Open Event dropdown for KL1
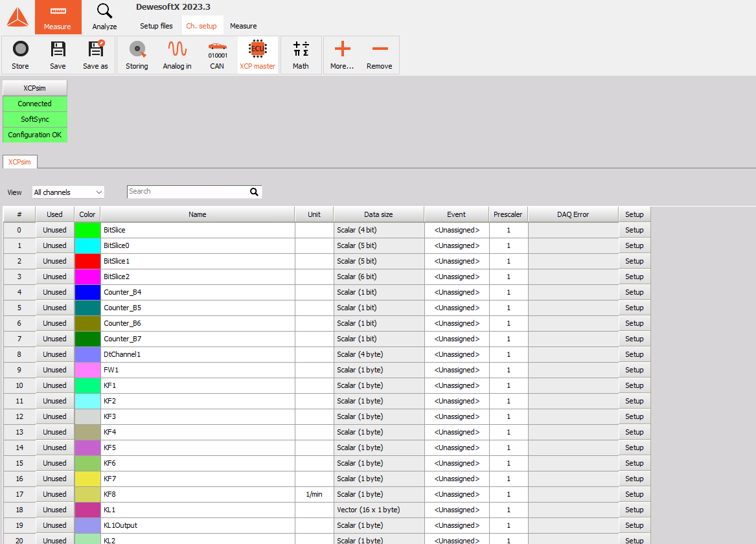The image size is (756, 544). 457,510
